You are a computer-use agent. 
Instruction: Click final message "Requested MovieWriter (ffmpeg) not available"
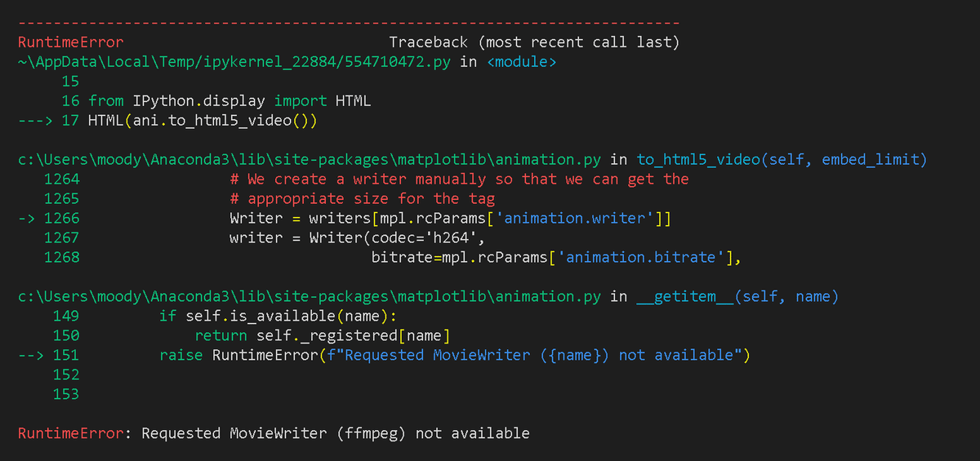coord(336,433)
